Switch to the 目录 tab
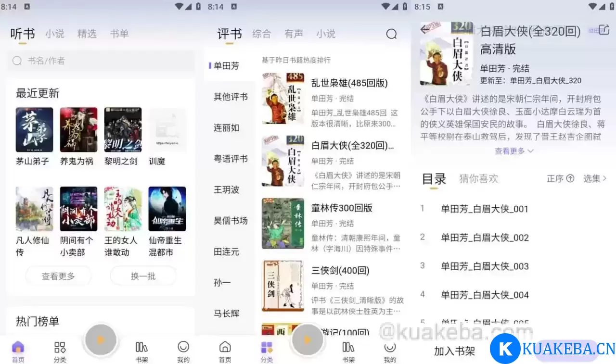Image resolution: width=616 pixels, height=364 pixels. pyautogui.click(x=434, y=179)
